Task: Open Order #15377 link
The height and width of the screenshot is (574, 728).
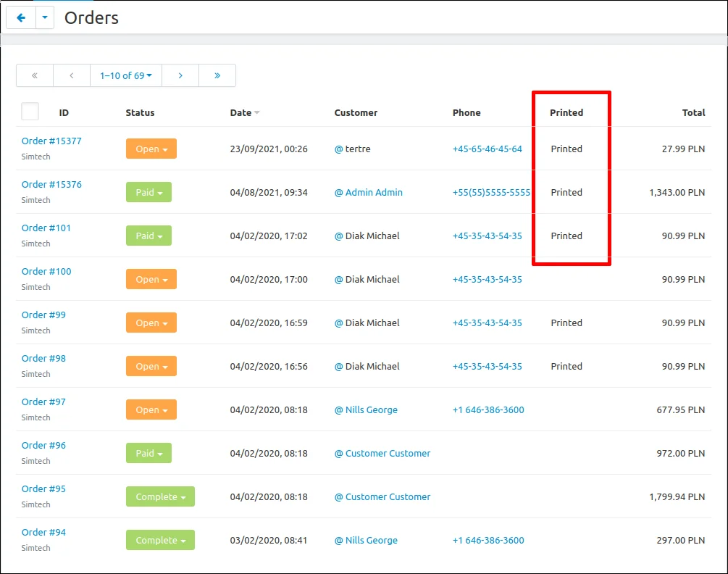Action: 51,141
